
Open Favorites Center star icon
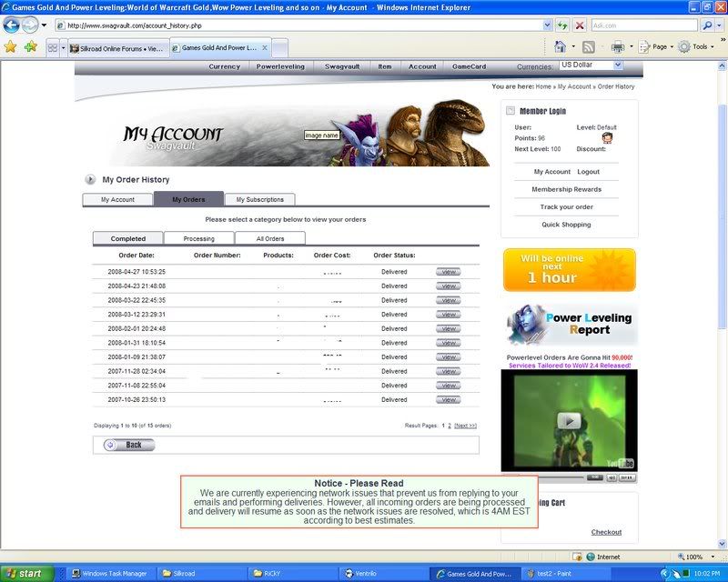click(x=10, y=46)
